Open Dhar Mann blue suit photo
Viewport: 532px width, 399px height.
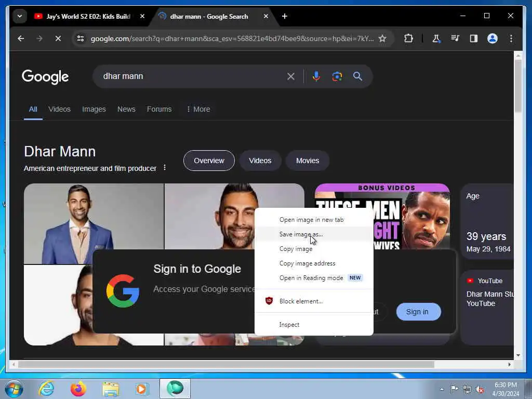(x=94, y=224)
